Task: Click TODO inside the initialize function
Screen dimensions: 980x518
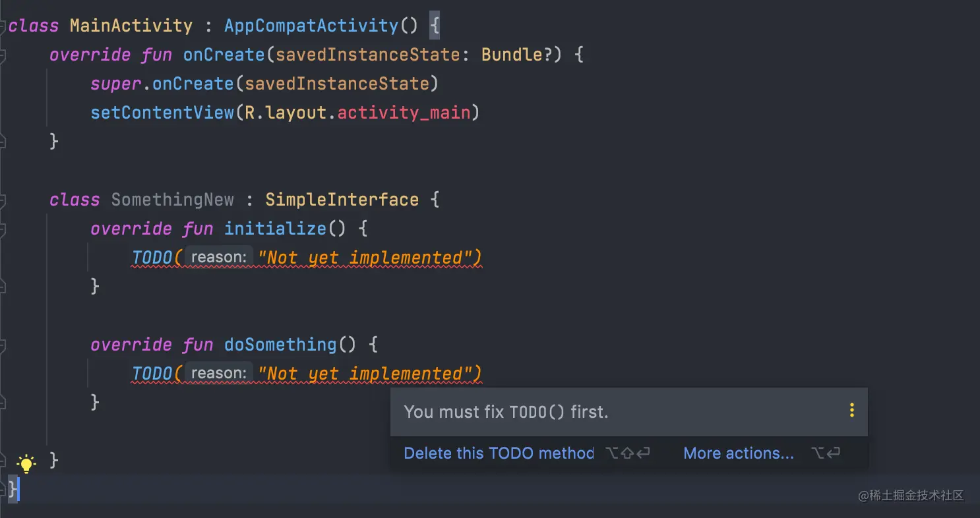Action: [152, 258]
